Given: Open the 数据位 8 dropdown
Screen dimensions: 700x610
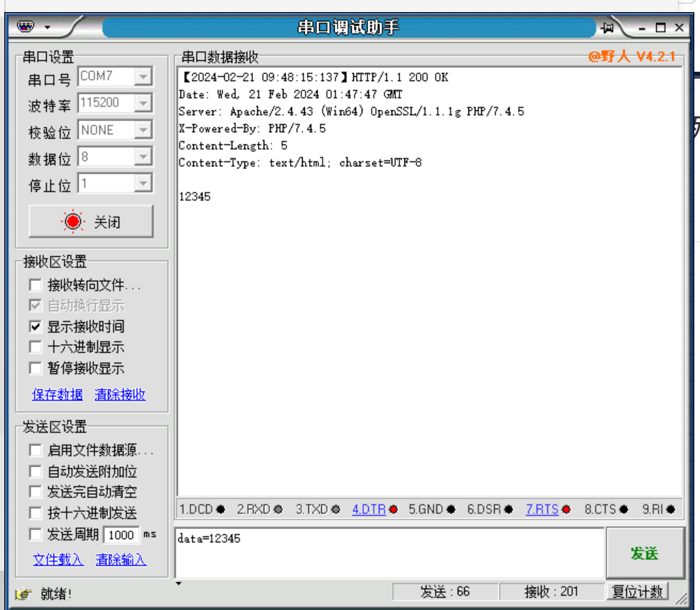Looking at the screenshot, I should point(143,157).
